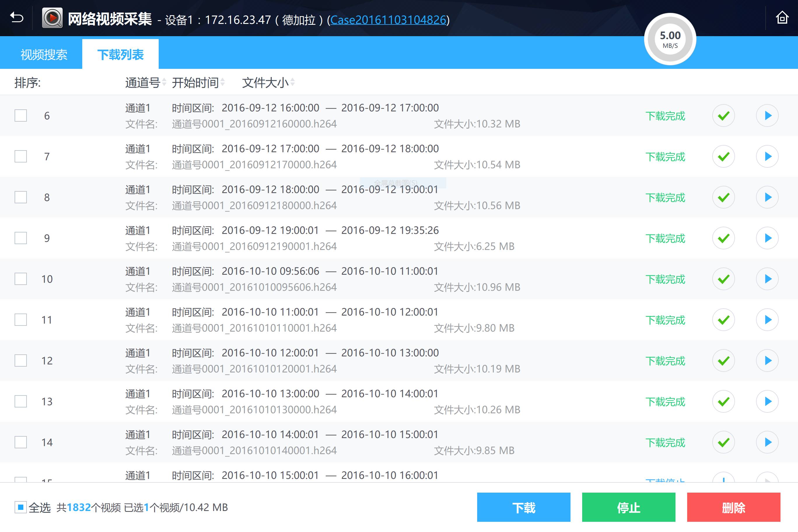Open the Case20161103104826 link
Screen dimensions: 798x532
pos(388,20)
